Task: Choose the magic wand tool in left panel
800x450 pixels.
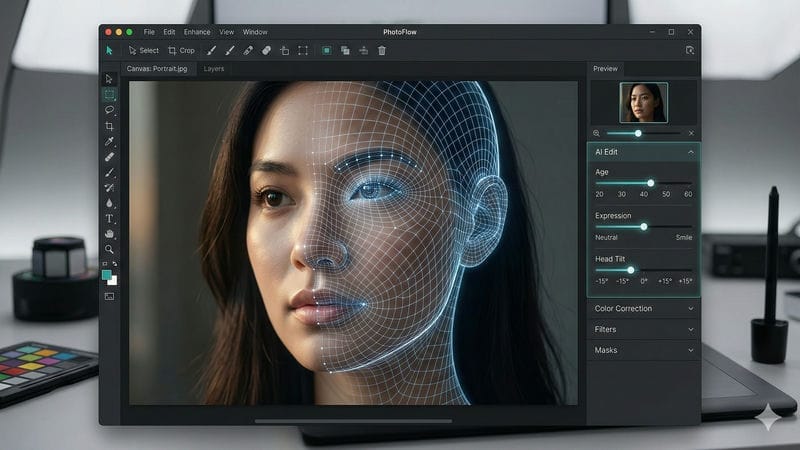Action: pos(109,188)
